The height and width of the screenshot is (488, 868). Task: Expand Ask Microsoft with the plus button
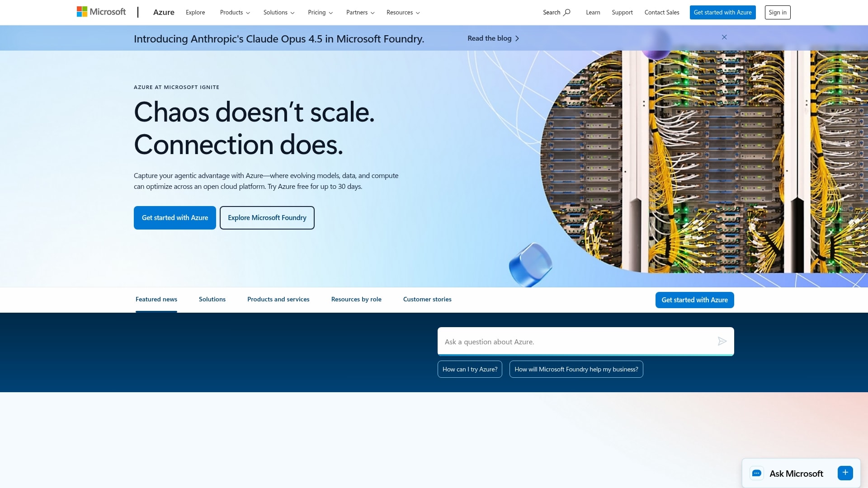(x=845, y=473)
